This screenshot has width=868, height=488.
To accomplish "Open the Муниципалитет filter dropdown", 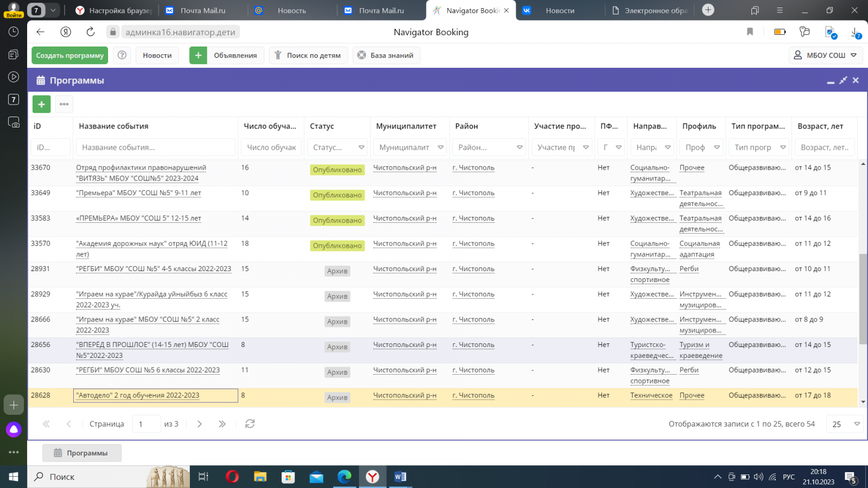I will (x=441, y=147).
